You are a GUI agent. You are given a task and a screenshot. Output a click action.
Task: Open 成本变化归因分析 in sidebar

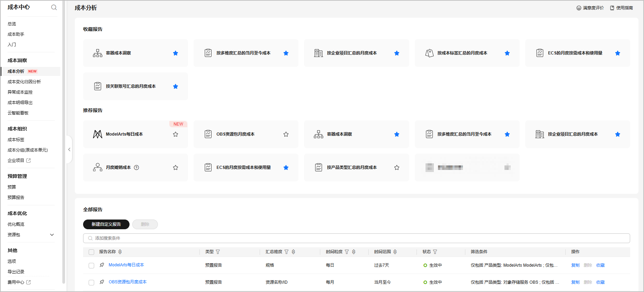(x=24, y=82)
